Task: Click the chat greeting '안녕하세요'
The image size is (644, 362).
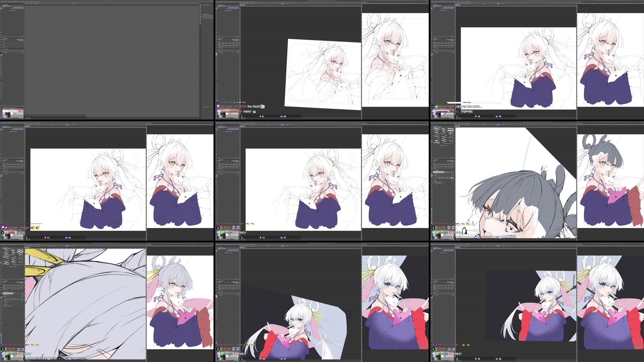Action: pos(467,111)
